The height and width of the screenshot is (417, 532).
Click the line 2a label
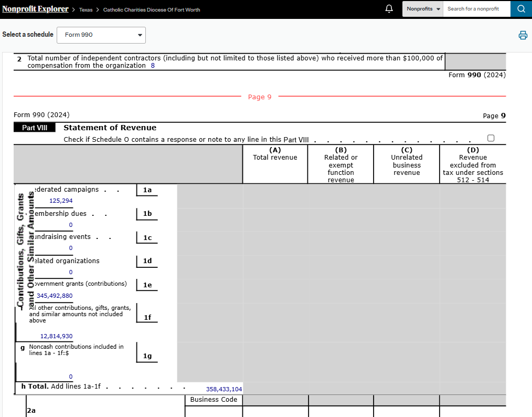click(31, 411)
